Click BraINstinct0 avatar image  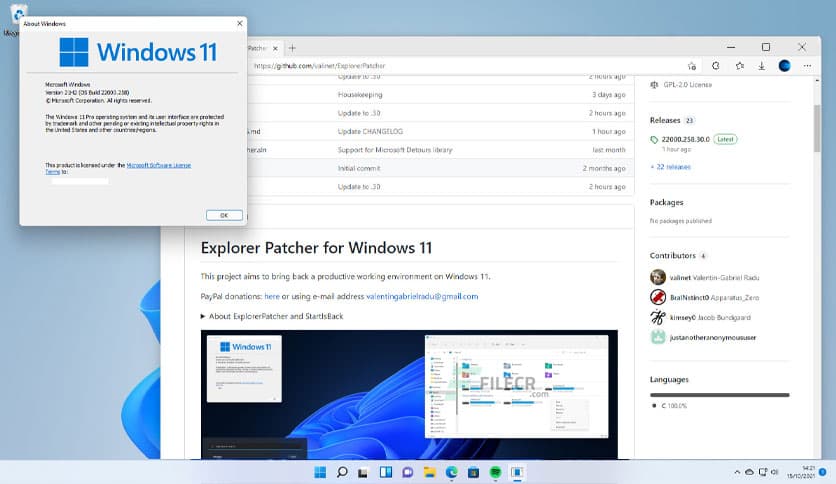pos(658,297)
